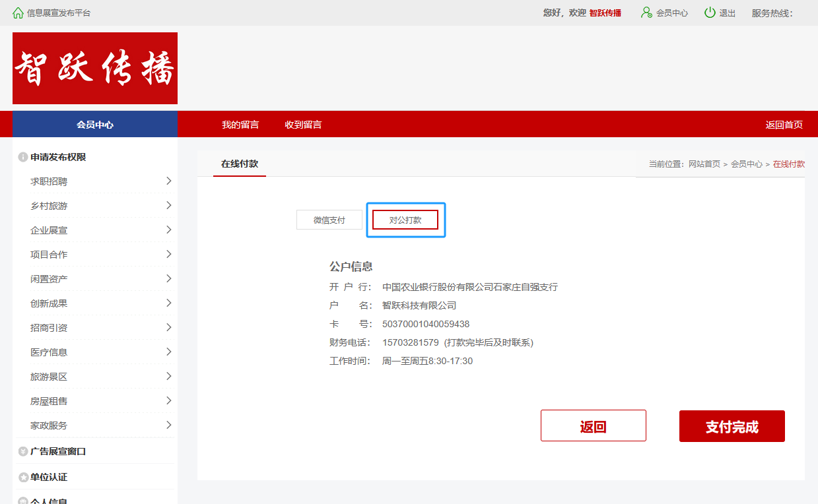
Task: Open the 我的留言 menu item
Action: coord(240,125)
